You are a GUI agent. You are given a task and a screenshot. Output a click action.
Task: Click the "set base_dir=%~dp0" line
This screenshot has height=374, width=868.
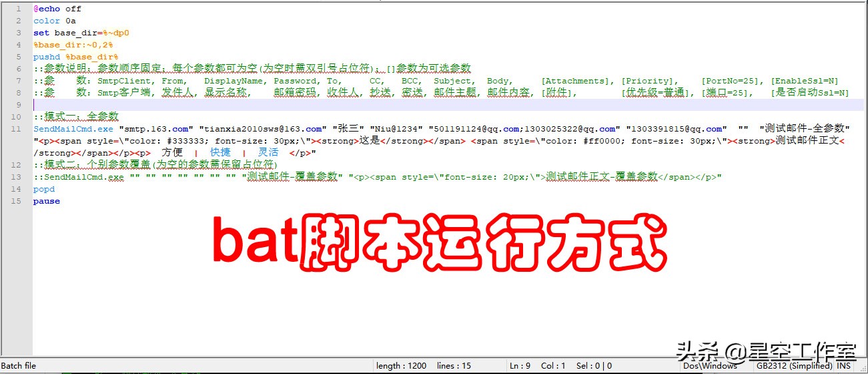pos(81,33)
